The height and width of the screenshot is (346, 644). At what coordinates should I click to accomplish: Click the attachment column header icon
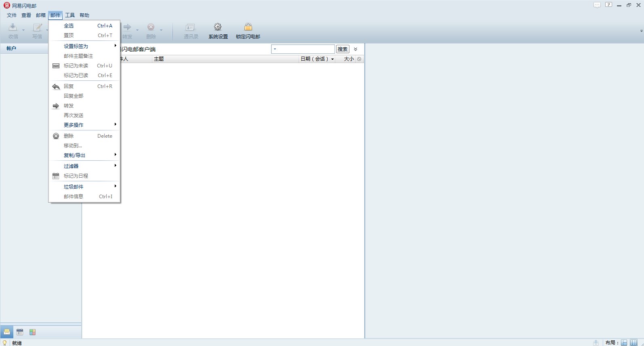pyautogui.click(x=359, y=59)
